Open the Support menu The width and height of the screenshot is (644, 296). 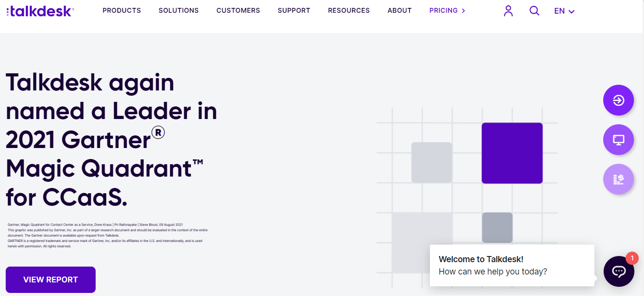294,11
